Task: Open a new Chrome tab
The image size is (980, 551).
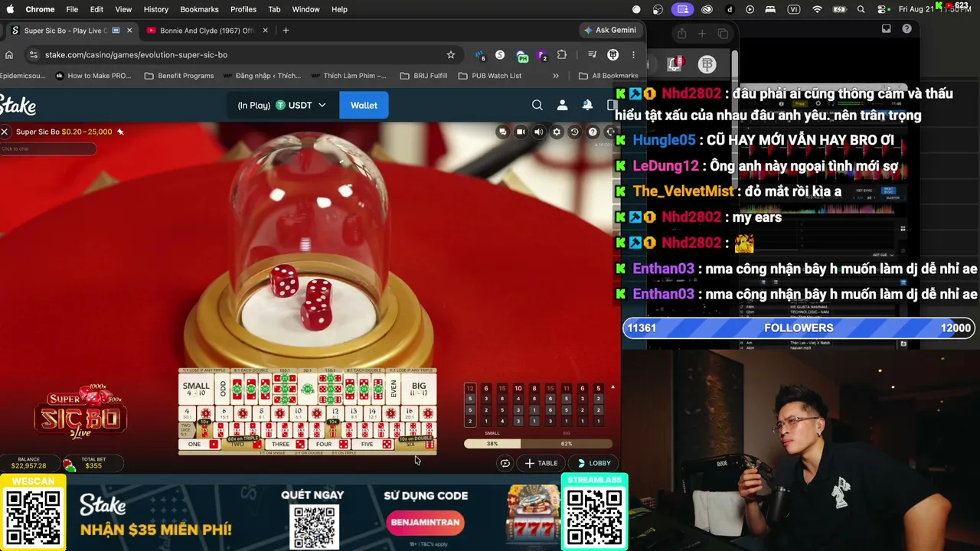Action: 286,31
